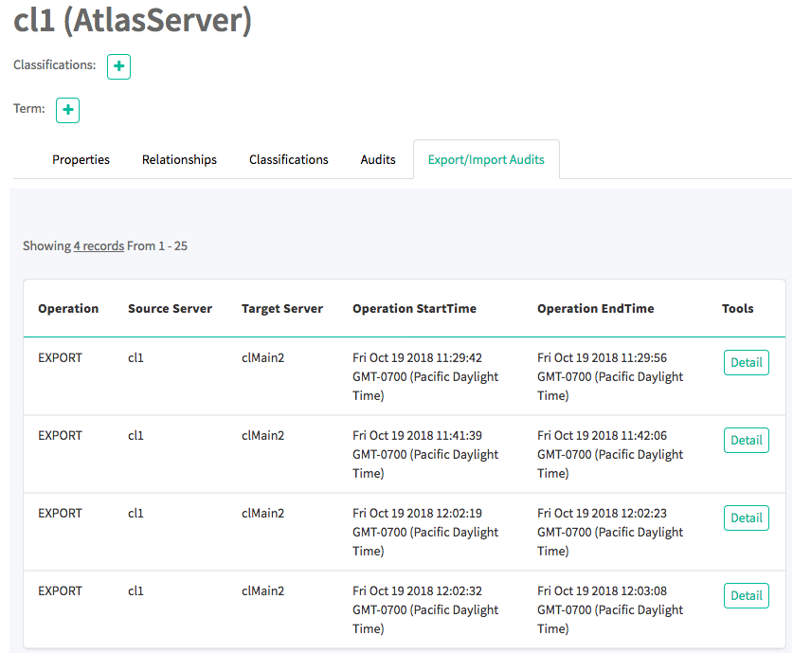Screen dimensions: 811x672
Task: Switch to the Properties tab
Action: [x=81, y=159]
